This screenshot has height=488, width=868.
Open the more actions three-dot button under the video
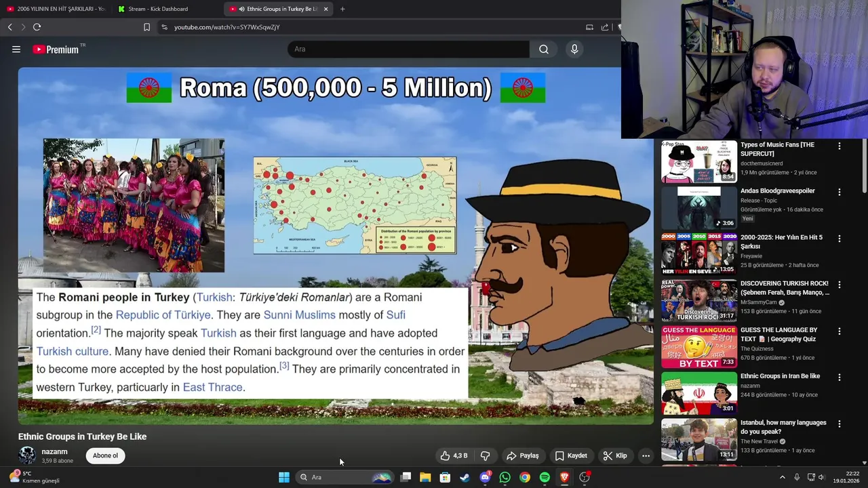click(646, 456)
